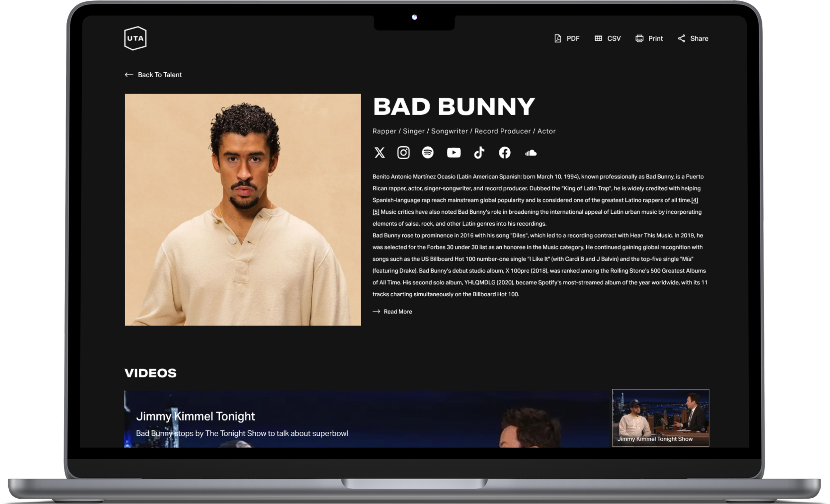The height and width of the screenshot is (504, 830).
Task: Open Bad Bunny's Instagram page
Action: coord(404,153)
